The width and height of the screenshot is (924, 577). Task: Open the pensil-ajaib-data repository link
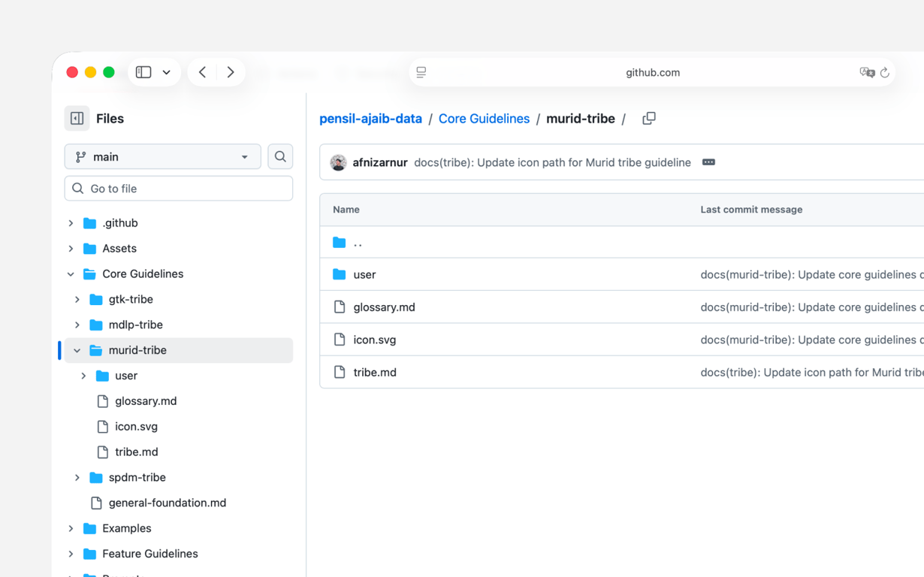pyautogui.click(x=370, y=119)
